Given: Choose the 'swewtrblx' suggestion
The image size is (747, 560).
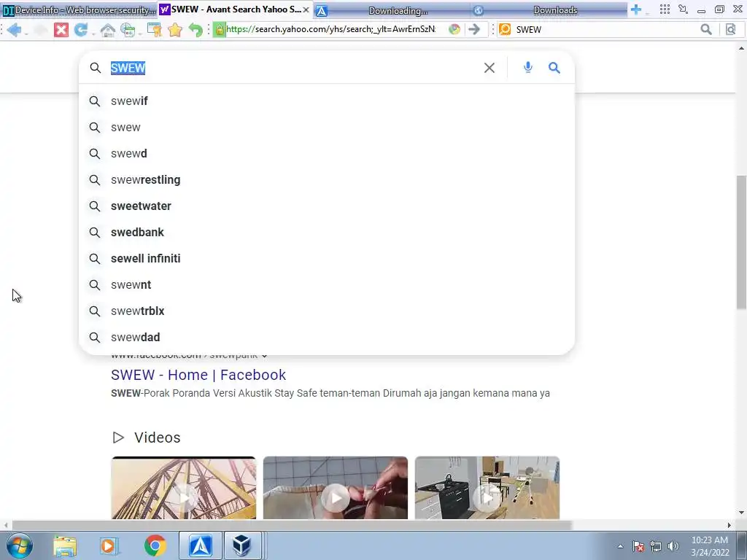Looking at the screenshot, I should 327,311.
